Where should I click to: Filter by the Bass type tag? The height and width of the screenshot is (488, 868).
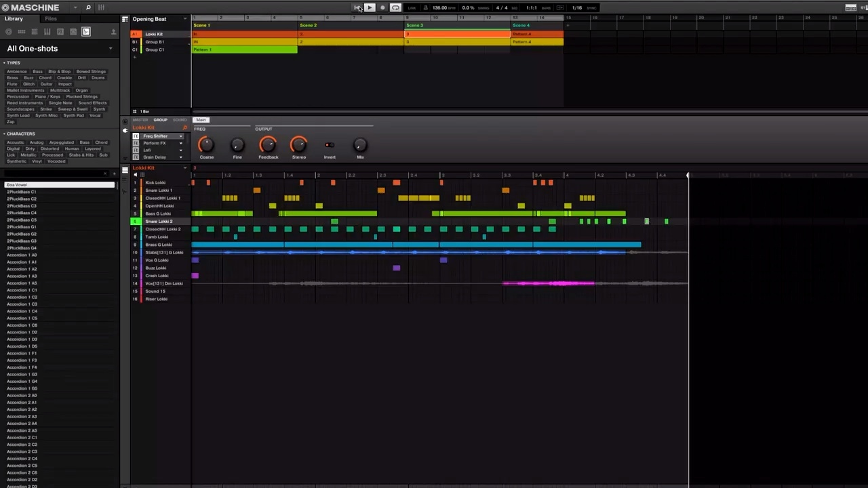tap(37, 71)
